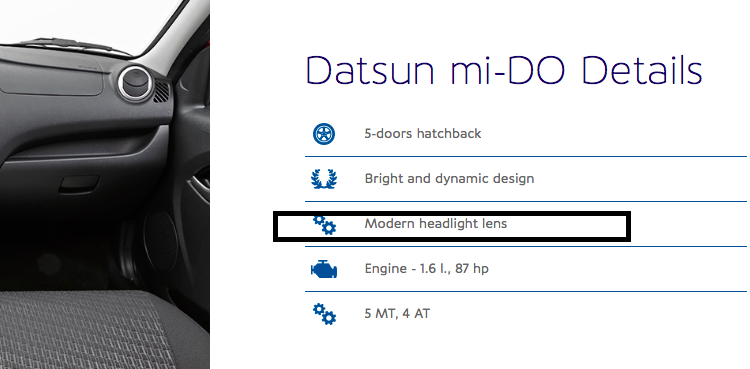Click the 5 MT, 4 AT text

(x=397, y=314)
